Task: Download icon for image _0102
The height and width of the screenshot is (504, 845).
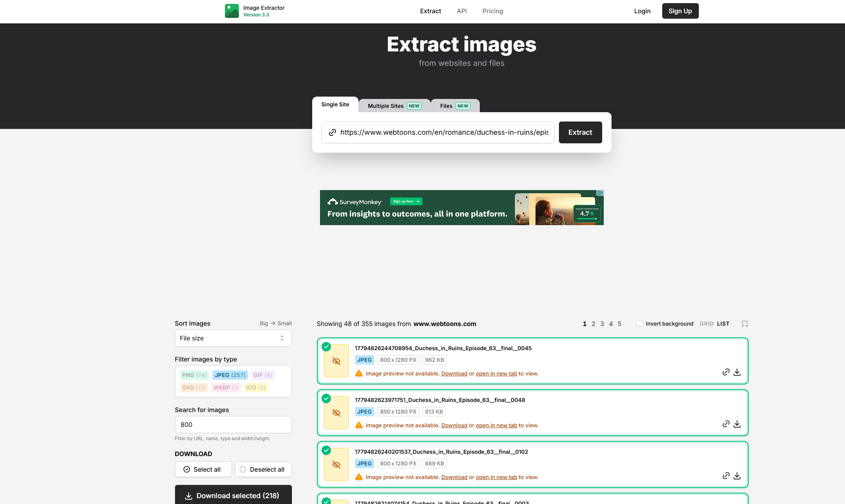Action: click(x=737, y=476)
